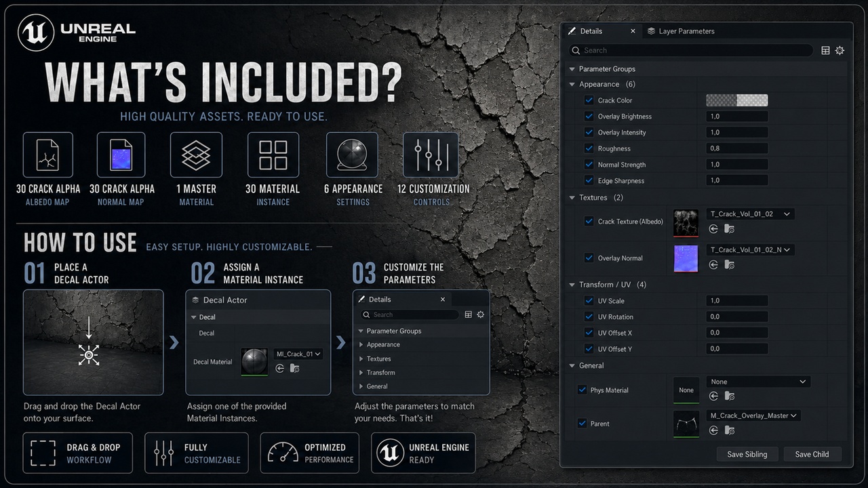Open table view icon in large Details panel

(825, 50)
